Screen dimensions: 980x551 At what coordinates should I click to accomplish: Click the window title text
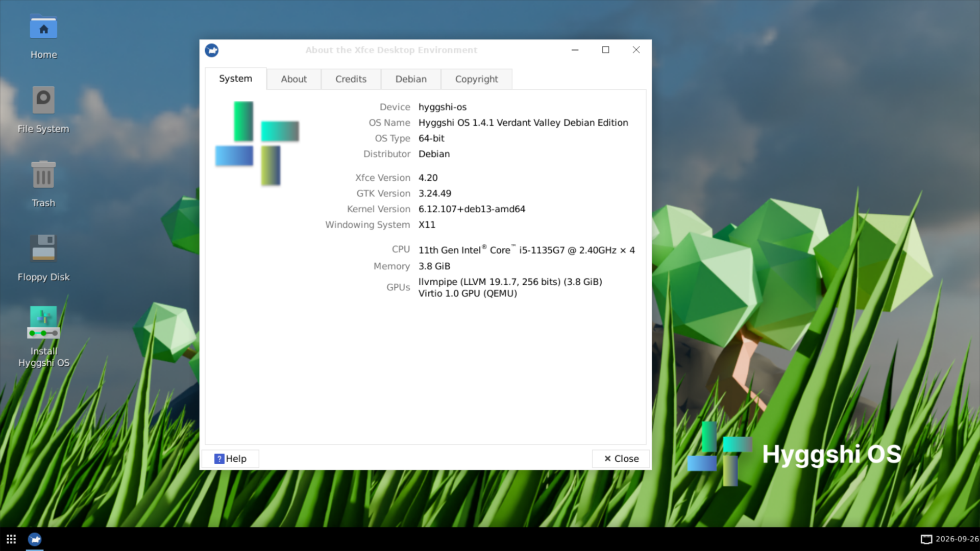[391, 50]
